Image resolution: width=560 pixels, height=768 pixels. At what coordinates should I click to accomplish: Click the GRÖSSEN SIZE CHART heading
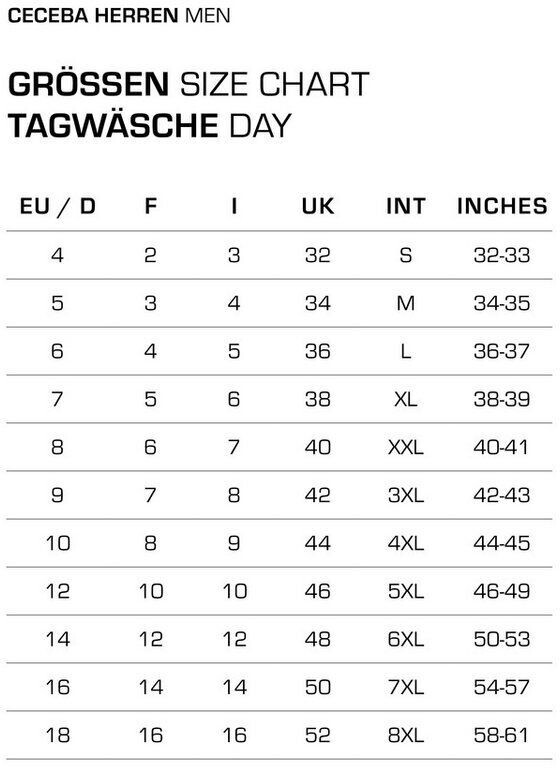pos(189,84)
